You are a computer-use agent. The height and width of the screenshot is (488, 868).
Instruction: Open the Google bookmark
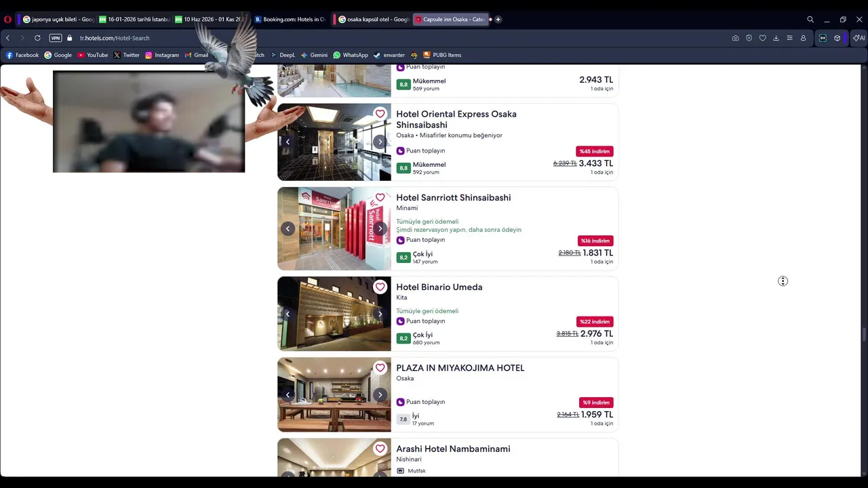click(x=58, y=55)
